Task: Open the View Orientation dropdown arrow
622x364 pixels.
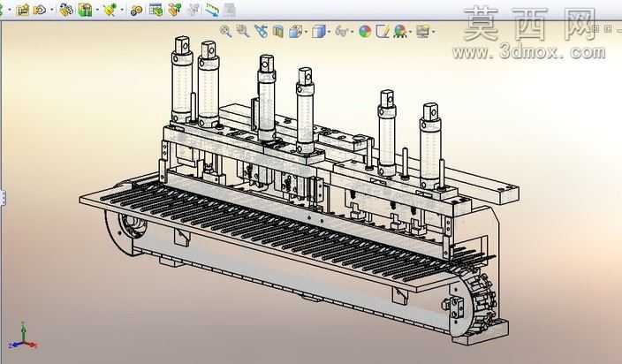Action: coord(306,32)
